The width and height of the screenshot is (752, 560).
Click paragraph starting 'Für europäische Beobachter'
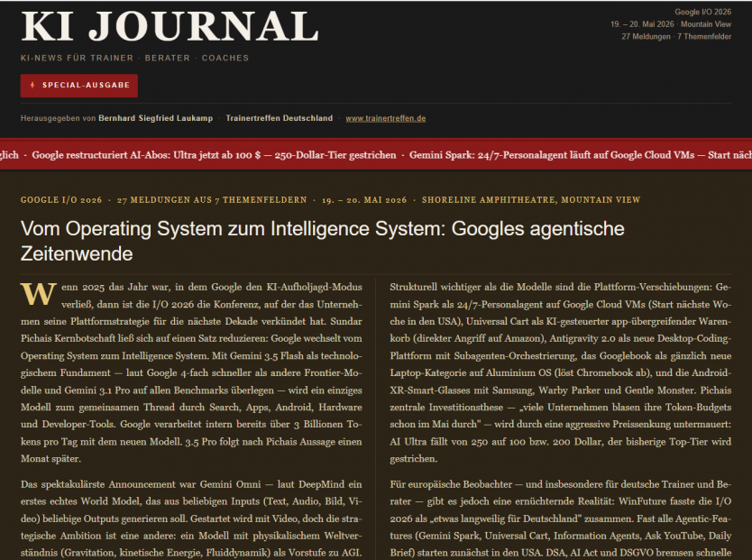coord(560,519)
